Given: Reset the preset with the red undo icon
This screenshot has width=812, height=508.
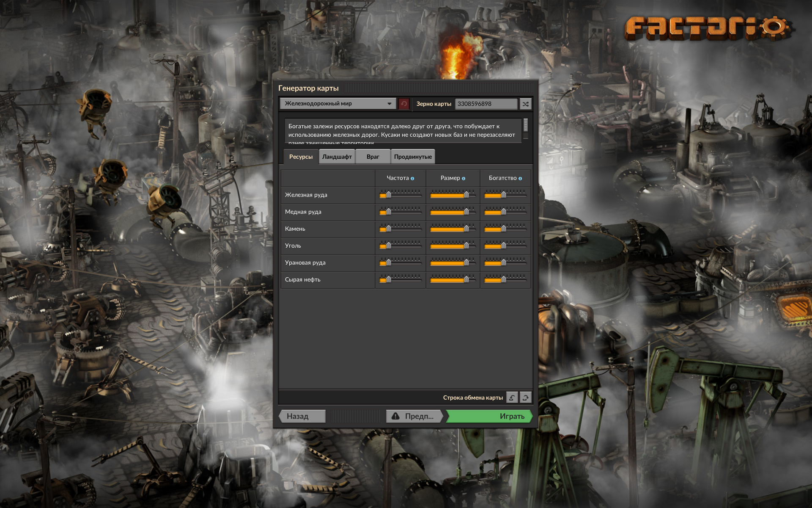Looking at the screenshot, I should pyautogui.click(x=404, y=104).
